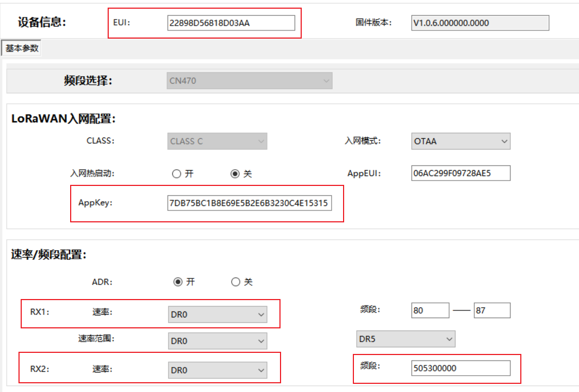Click the RX2 频段 505300000 field
Image resolution: width=579 pixels, height=392 pixels.
(x=461, y=368)
